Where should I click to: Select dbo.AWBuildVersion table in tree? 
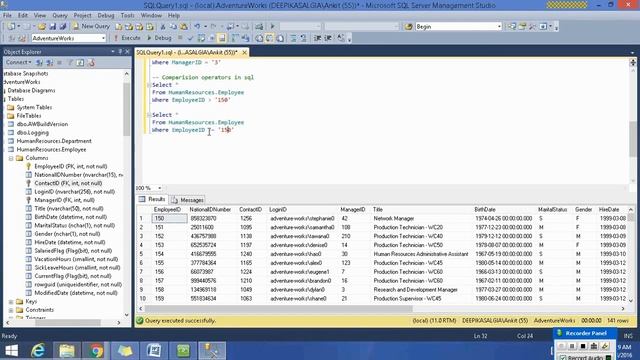pos(42,124)
